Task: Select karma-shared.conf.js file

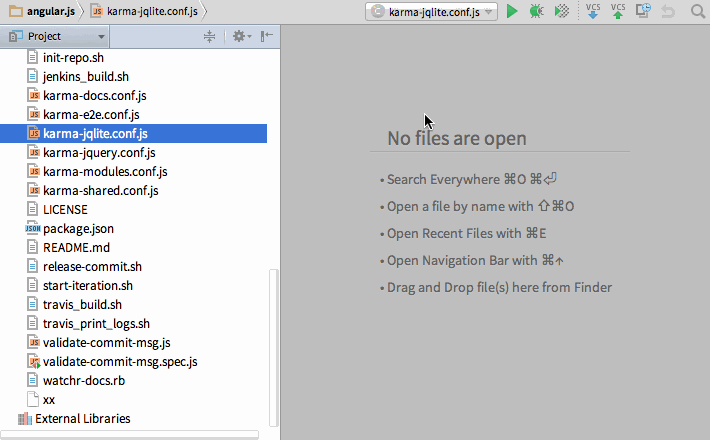Action: coord(100,191)
